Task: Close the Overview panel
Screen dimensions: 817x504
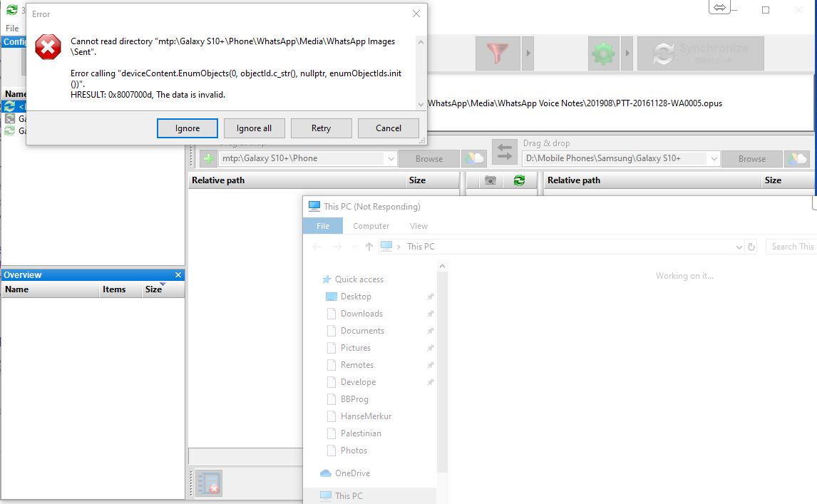Action: pyautogui.click(x=178, y=274)
